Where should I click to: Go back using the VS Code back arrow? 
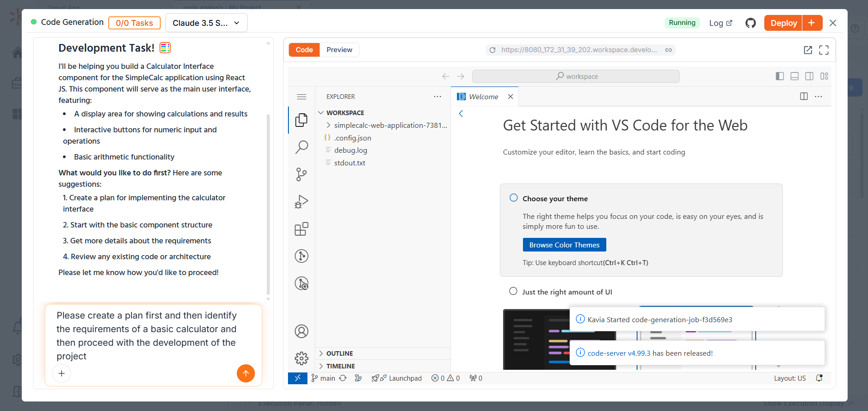pos(446,77)
